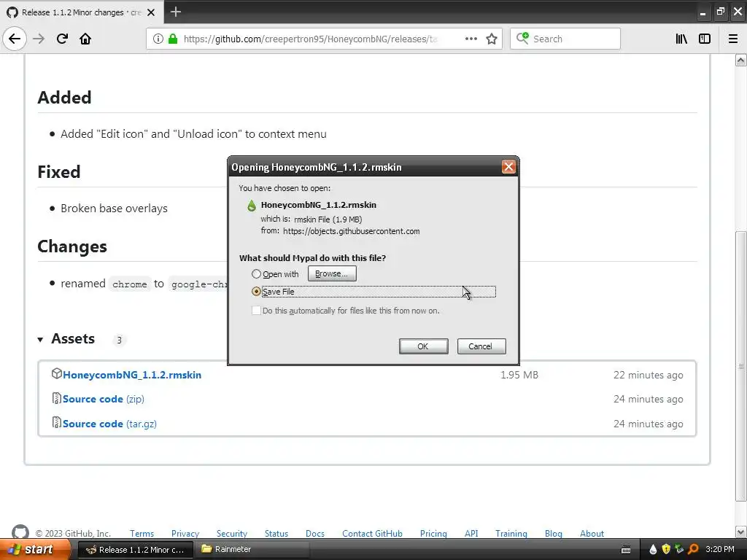Bookmark this page with the star icon

492,39
